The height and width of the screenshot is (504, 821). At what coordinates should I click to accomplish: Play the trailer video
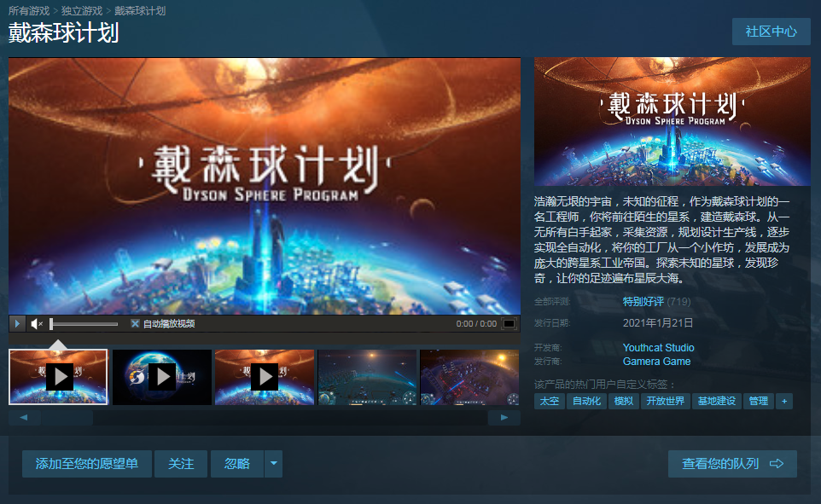[x=17, y=324]
